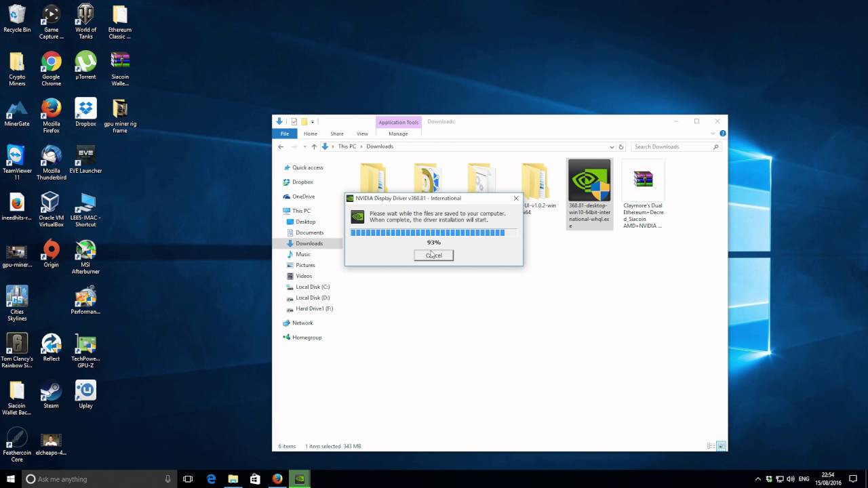Open Local Disk (C:) in sidebar
The height and width of the screenshot is (488, 868).
click(x=313, y=287)
